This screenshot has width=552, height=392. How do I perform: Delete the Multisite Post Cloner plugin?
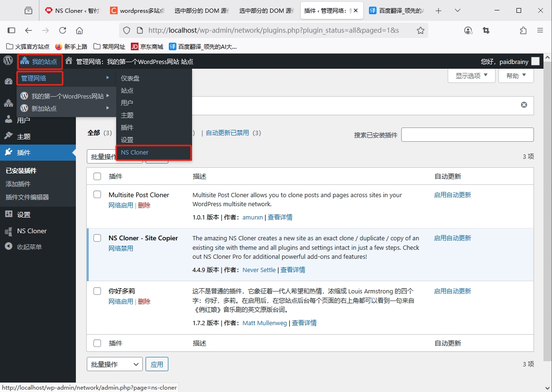[144, 205]
